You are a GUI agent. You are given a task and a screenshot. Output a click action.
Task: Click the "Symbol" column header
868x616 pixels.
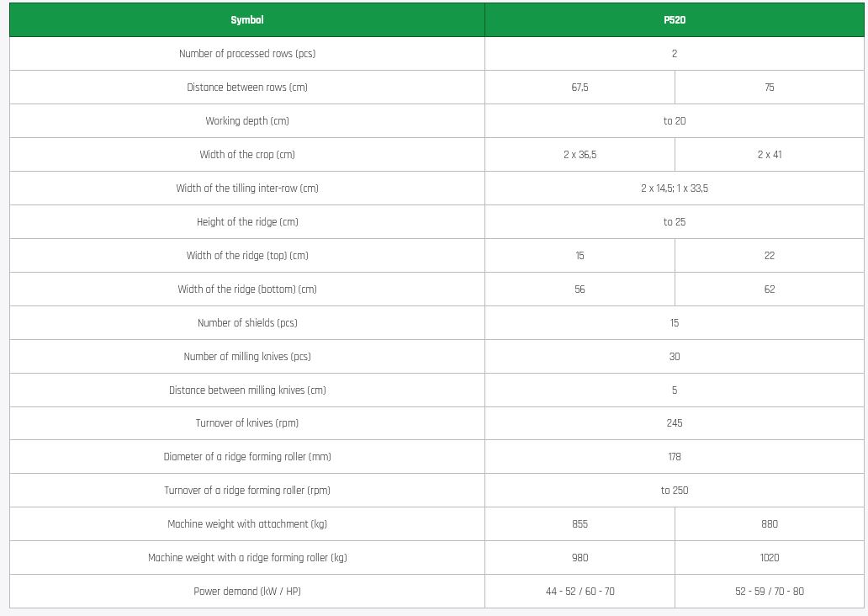(x=247, y=20)
